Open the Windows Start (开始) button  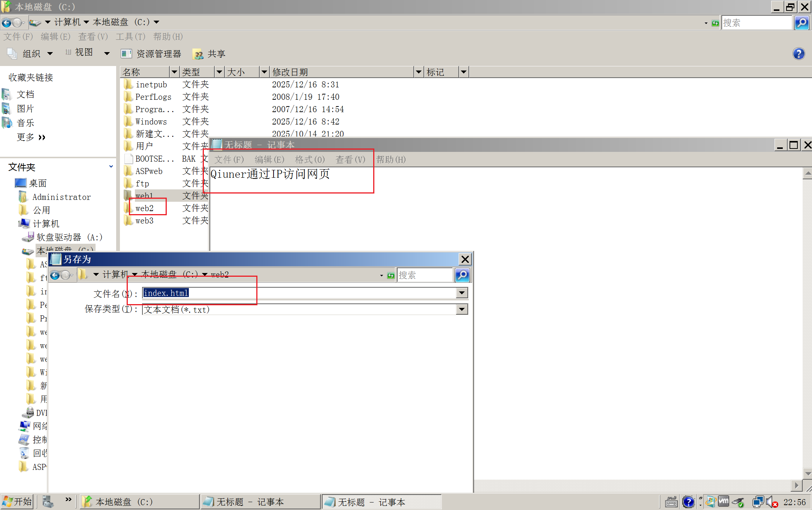pos(17,502)
